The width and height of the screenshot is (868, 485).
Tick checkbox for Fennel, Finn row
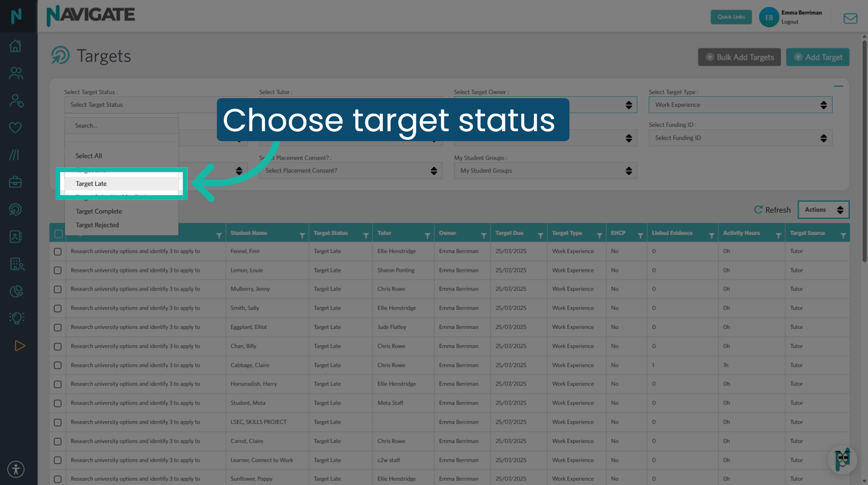pyautogui.click(x=57, y=252)
